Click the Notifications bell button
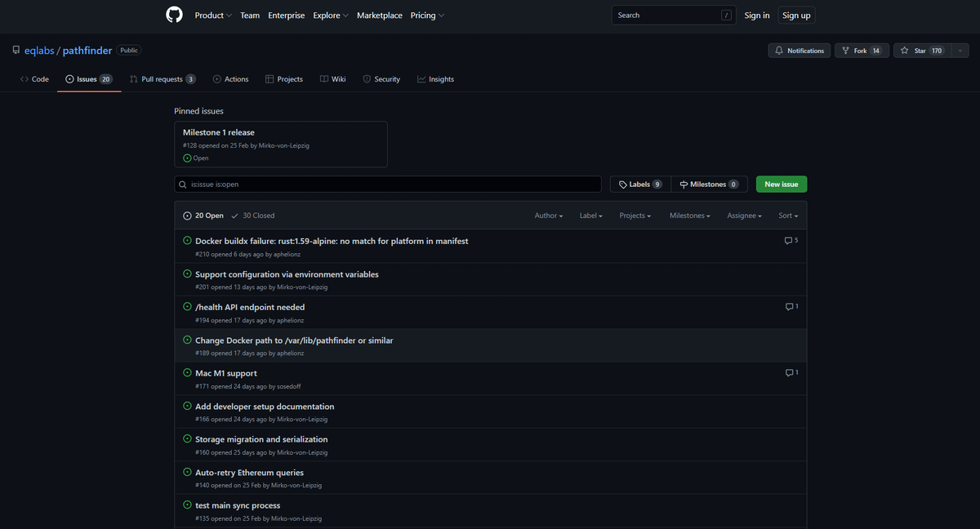The width and height of the screenshot is (980, 529). (800, 51)
